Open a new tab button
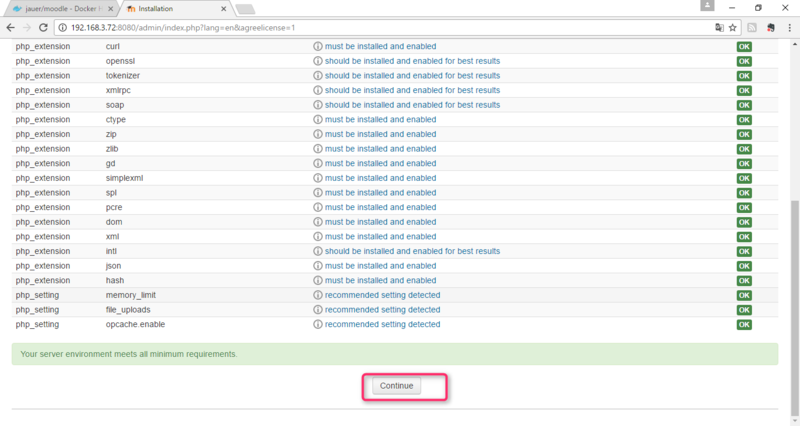 click(x=245, y=9)
